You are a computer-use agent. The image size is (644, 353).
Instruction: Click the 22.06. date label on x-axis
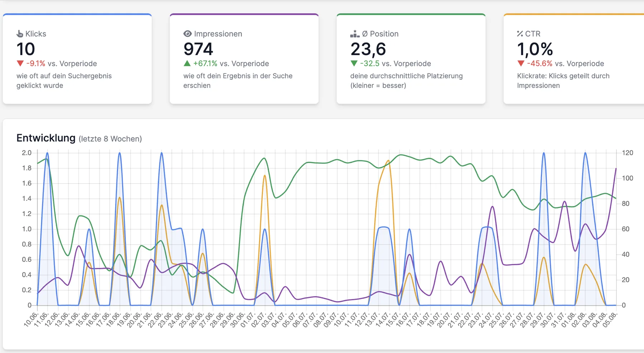155,319
